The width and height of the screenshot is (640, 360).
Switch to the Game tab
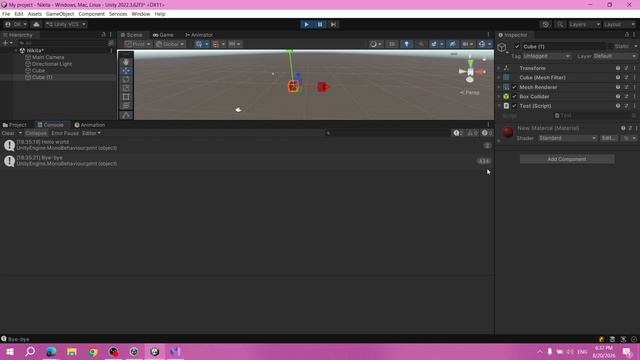163,35
